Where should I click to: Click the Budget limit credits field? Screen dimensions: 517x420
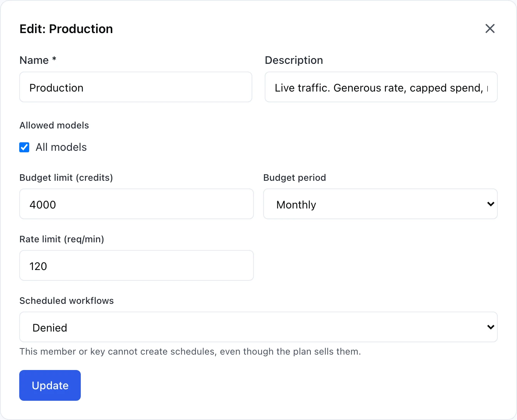pyautogui.click(x=137, y=204)
